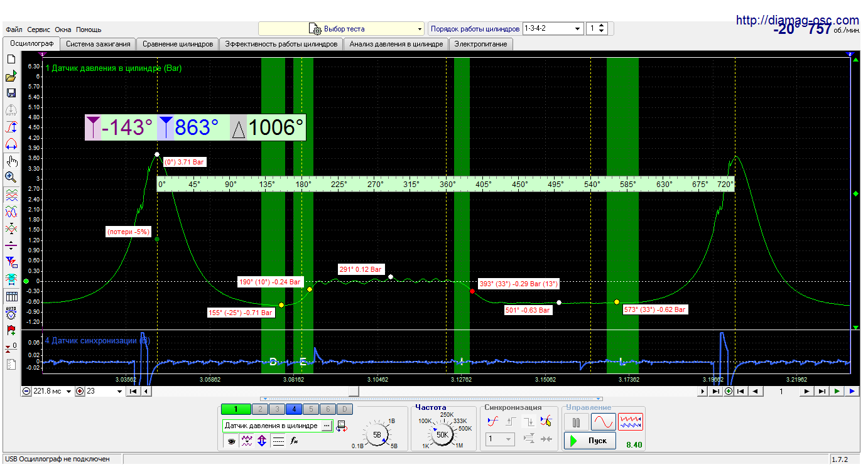Click the filter markers icon
The height and width of the screenshot is (467, 868).
point(11,262)
